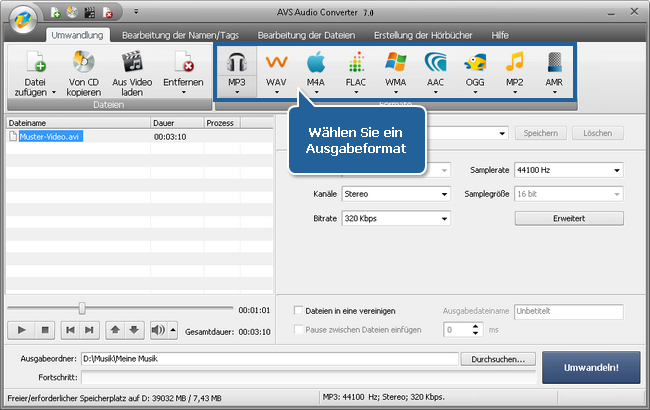Enable Dateien in eine vereinigen checkbox

298,311
